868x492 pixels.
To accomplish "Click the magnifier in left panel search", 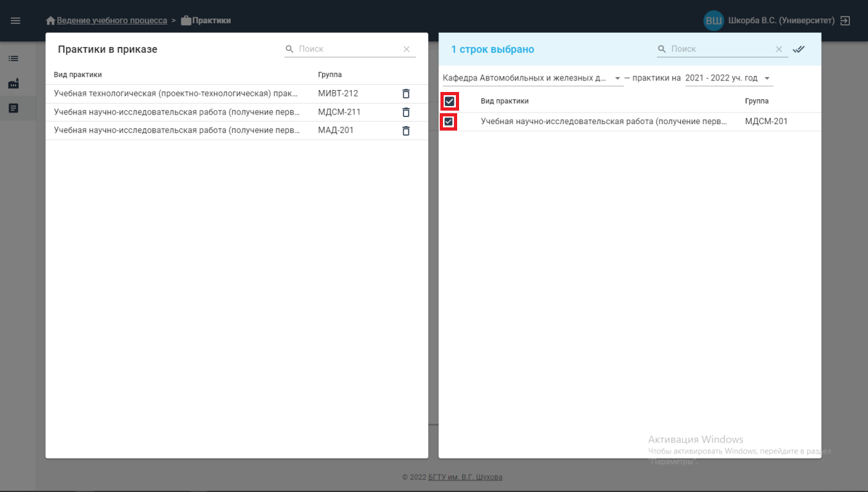I will (x=290, y=49).
